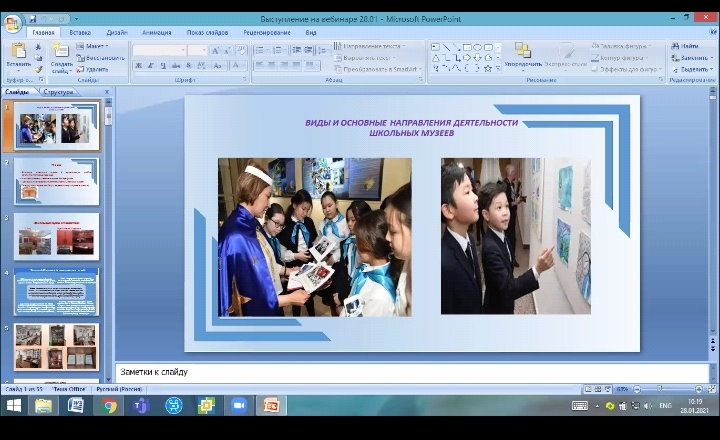Open Zoom from the taskbar
This screenshot has height=440, width=720.
pos(238,405)
